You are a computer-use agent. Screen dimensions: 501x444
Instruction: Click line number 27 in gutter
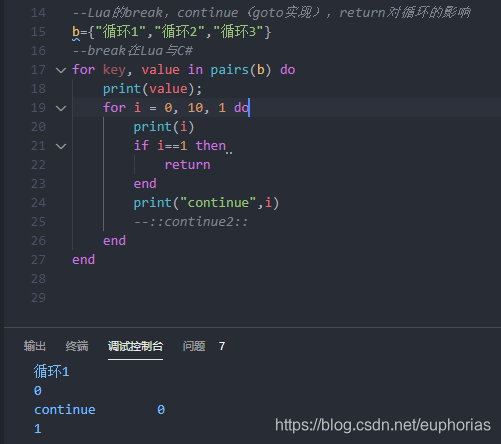(x=38, y=260)
